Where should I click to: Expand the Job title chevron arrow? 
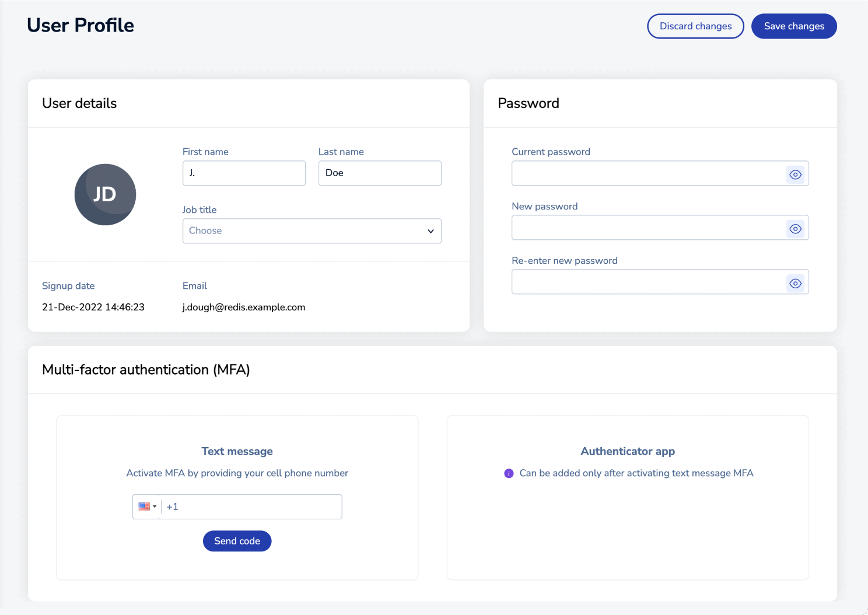click(430, 231)
